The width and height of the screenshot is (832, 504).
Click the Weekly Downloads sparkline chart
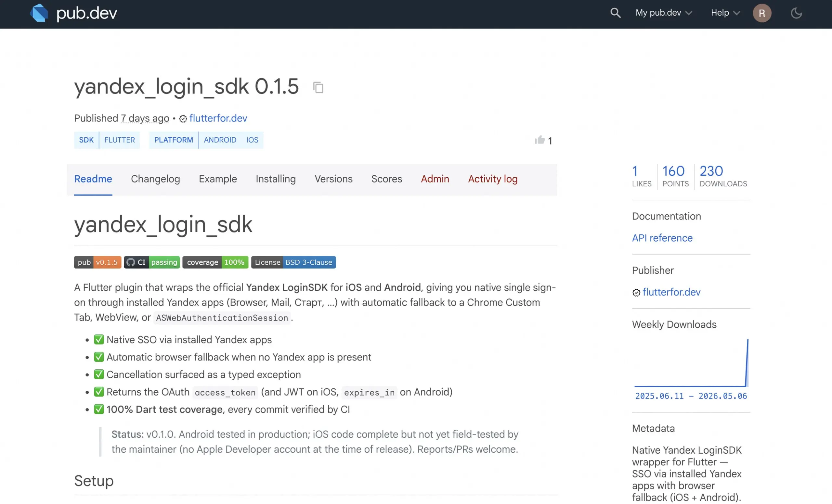pos(691,363)
